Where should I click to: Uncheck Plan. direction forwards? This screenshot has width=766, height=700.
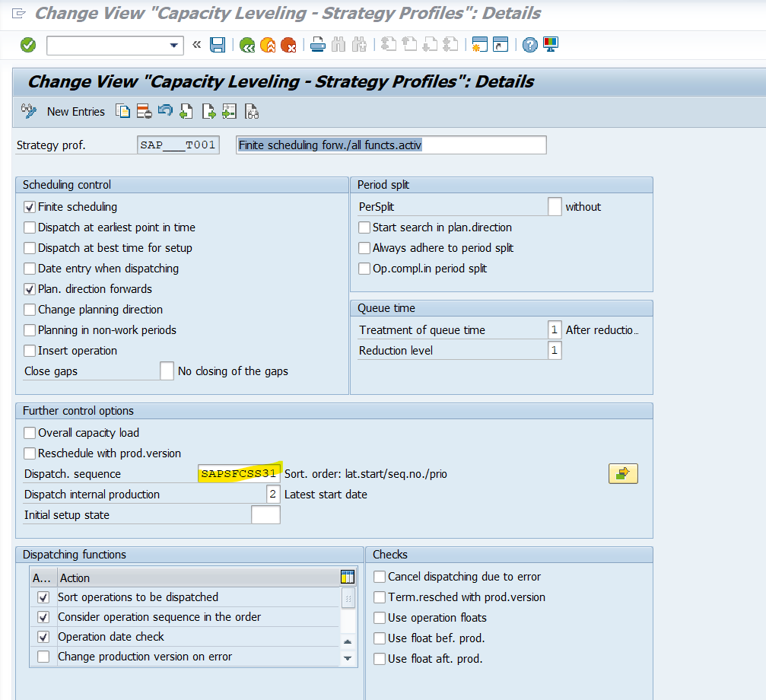pos(30,289)
